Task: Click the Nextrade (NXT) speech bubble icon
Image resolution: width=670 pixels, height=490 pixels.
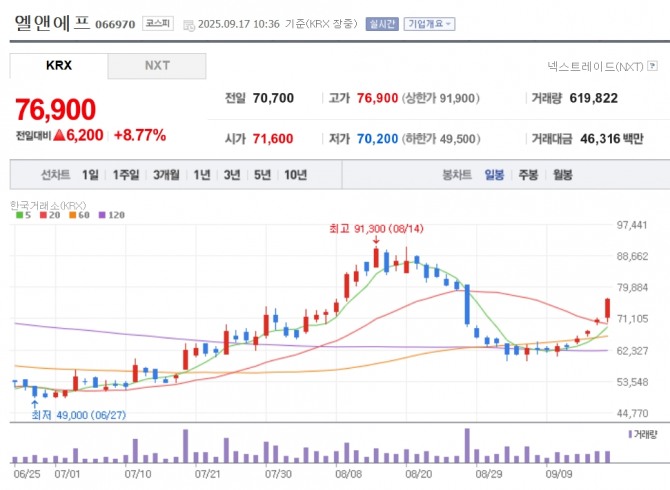Action: tap(652, 66)
